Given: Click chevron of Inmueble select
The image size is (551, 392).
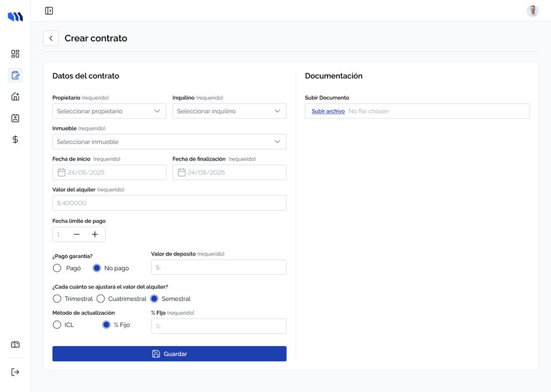Looking at the screenshot, I should [x=277, y=141].
